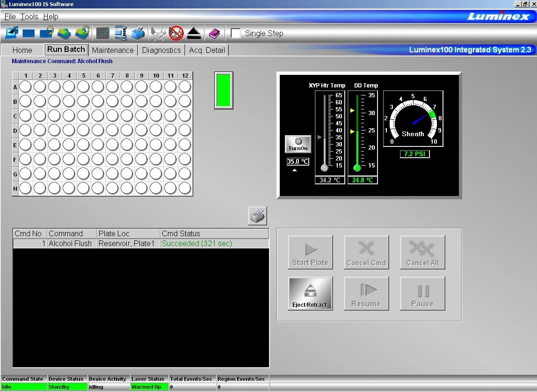Click the upper yellow marker on DD Temp
This screenshot has height=392, width=537.
(352, 110)
